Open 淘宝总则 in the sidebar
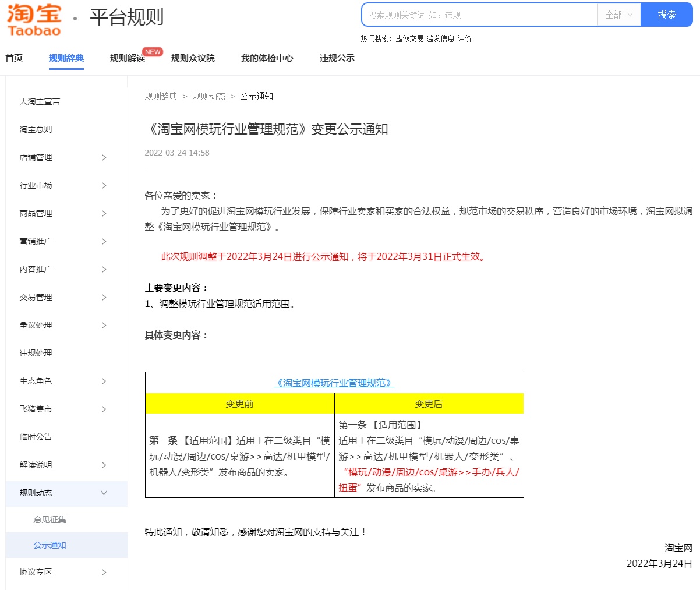The height and width of the screenshot is (590, 700). coord(36,129)
